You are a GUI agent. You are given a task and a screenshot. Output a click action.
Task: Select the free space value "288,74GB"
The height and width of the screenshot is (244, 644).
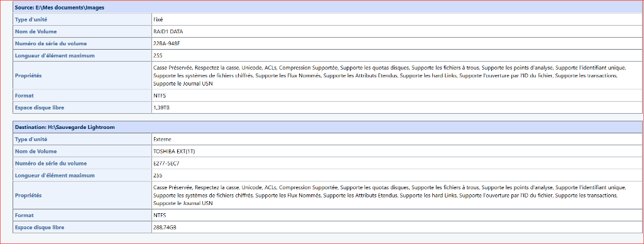pos(165,227)
